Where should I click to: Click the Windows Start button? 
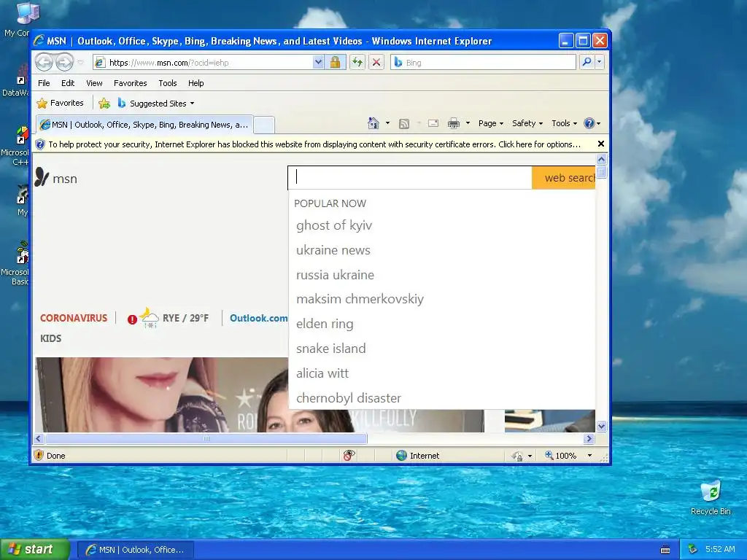(x=34, y=549)
